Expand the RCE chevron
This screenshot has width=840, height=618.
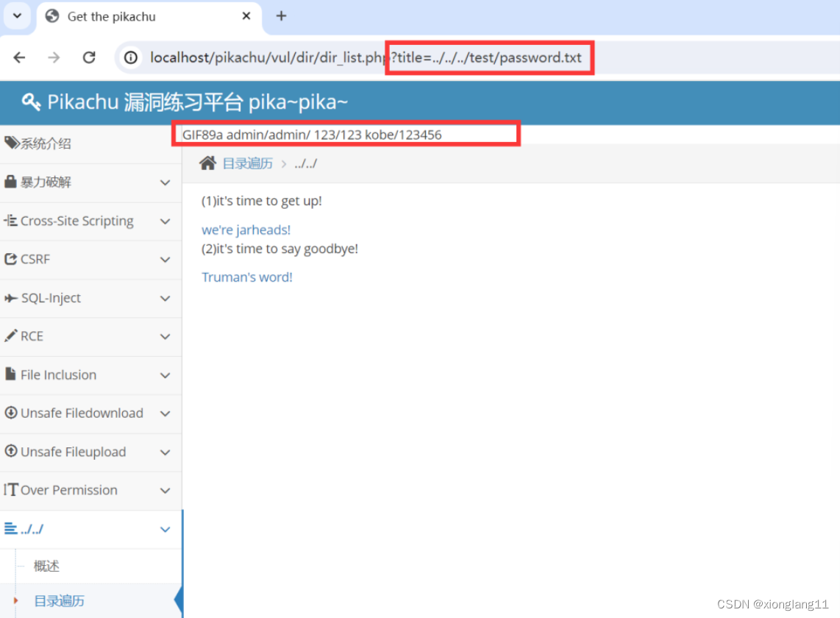point(165,337)
